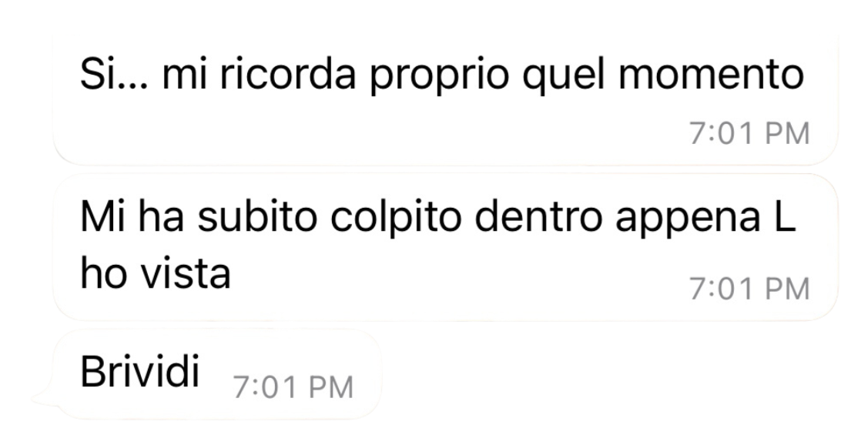Click the timestamp next to "Brividi"

click(x=293, y=387)
